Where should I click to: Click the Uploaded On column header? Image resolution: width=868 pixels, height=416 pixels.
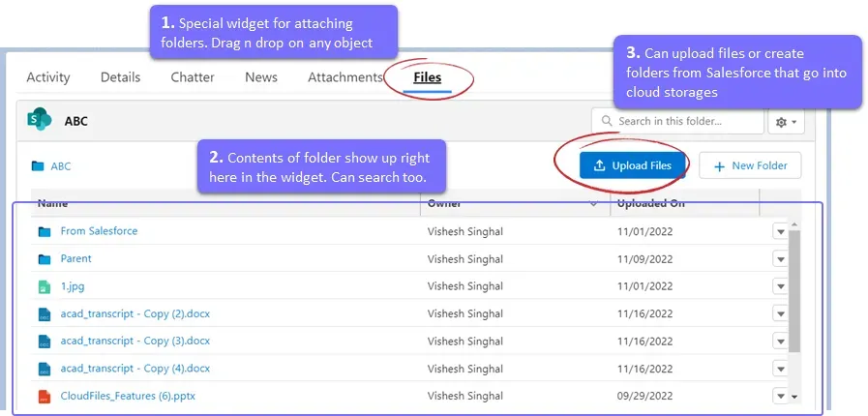pos(651,203)
